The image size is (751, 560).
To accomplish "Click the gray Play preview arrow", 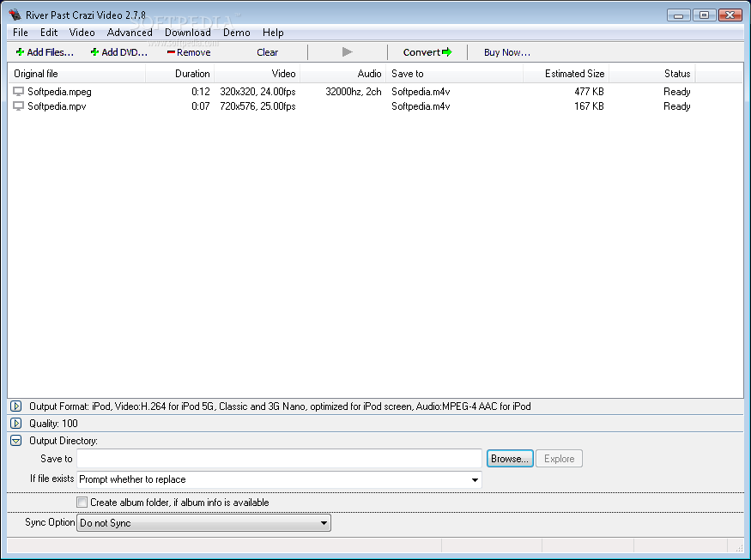I will pos(348,51).
